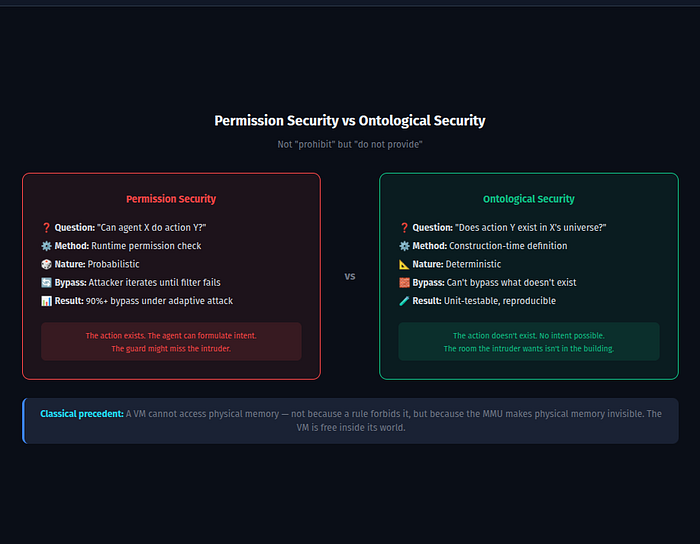Click the gear icon next to Construction-time definition
The height and width of the screenshot is (544, 700).
(x=404, y=246)
